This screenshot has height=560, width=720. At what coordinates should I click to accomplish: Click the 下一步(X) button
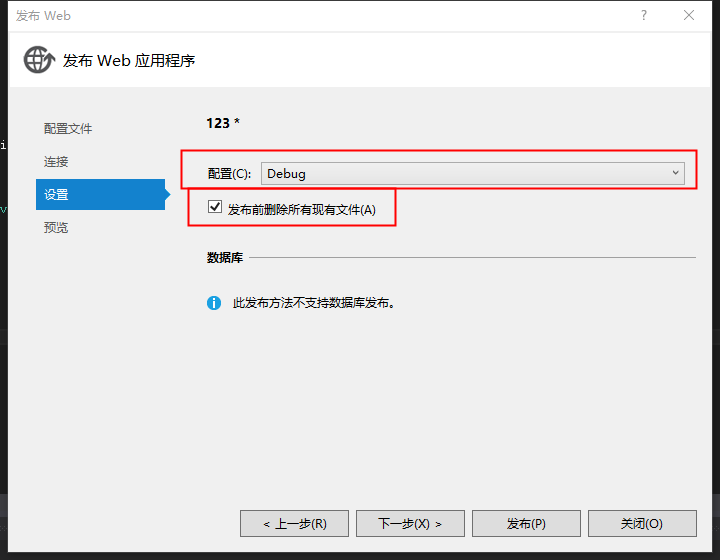[x=410, y=523]
